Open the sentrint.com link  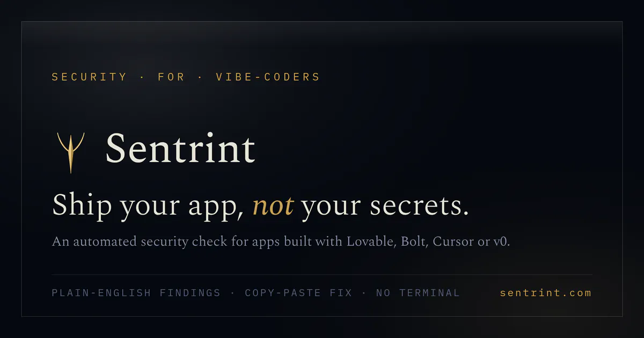coord(545,293)
